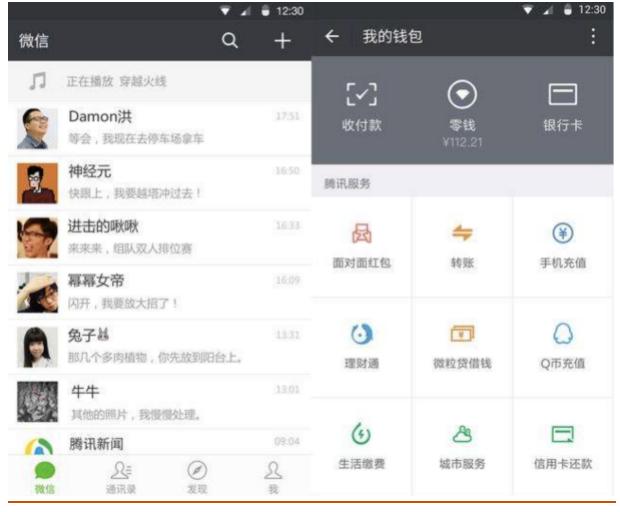Open the three-dot overflow menu in wallet
The width and height of the screenshot is (620, 512).
(x=593, y=36)
